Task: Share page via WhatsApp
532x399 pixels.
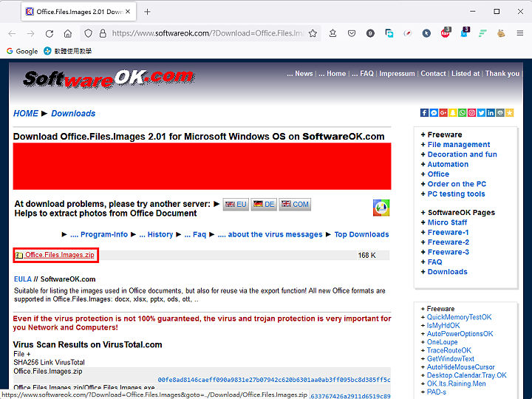Action: tap(462, 112)
